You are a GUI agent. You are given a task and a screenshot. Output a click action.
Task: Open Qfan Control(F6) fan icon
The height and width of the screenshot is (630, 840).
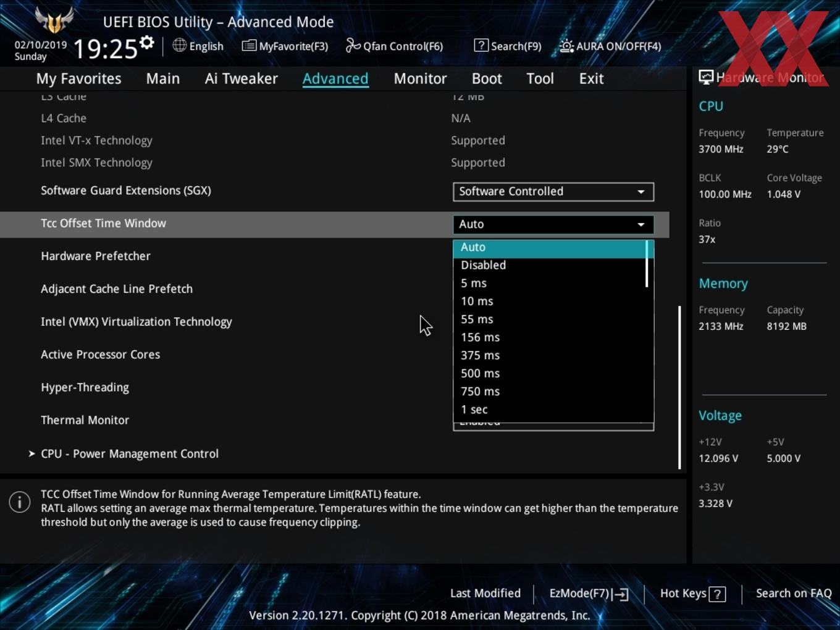tap(353, 45)
